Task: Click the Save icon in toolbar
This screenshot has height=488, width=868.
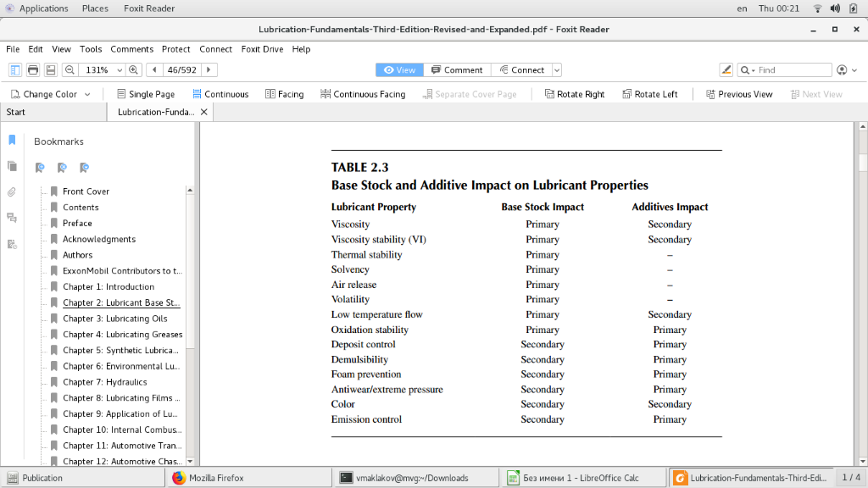Action: coord(51,69)
